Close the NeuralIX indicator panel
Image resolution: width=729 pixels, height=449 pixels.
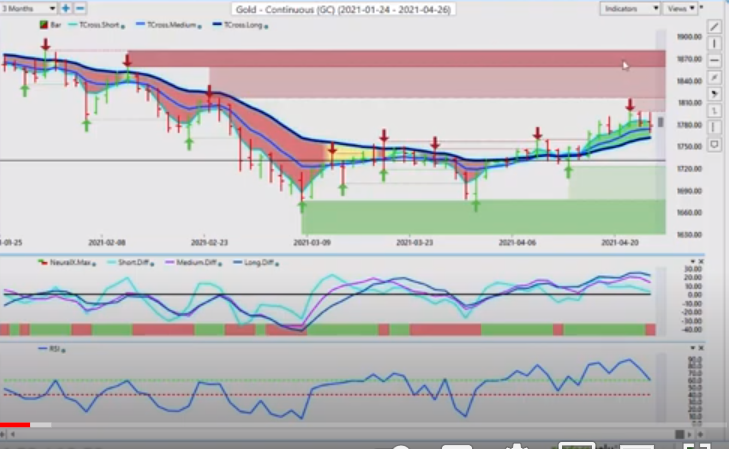(701, 262)
